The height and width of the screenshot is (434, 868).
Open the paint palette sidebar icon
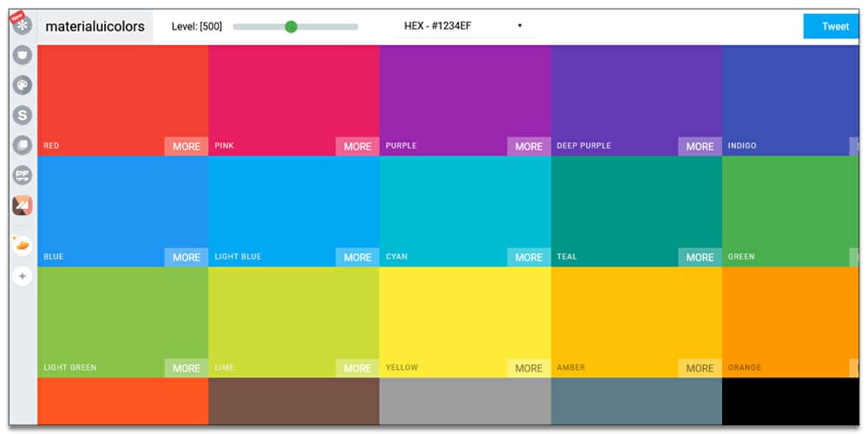(x=23, y=85)
